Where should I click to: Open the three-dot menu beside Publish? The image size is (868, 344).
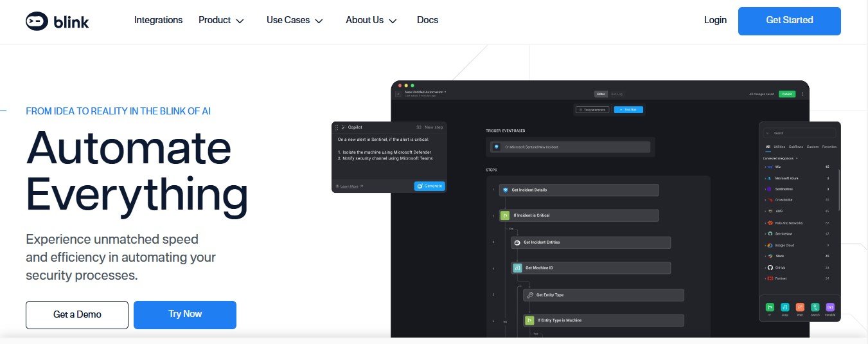coord(802,94)
